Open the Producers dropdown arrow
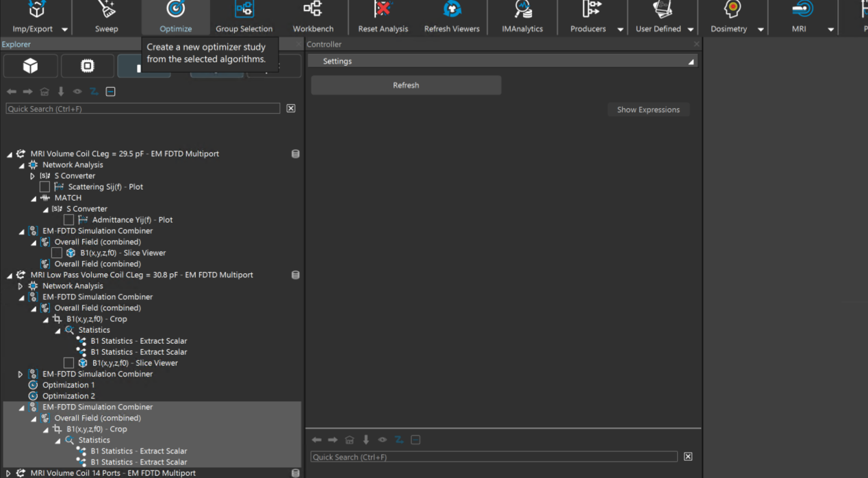The height and width of the screenshot is (478, 868). [x=620, y=29]
